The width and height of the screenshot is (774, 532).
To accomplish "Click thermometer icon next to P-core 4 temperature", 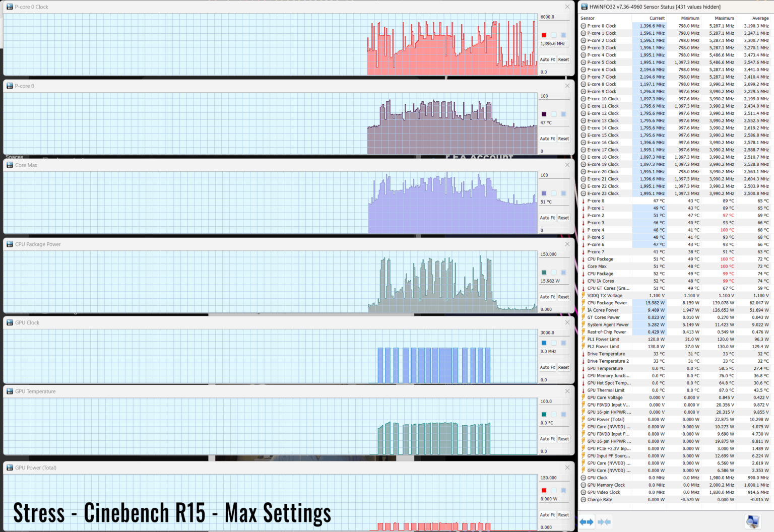I will click(x=584, y=230).
